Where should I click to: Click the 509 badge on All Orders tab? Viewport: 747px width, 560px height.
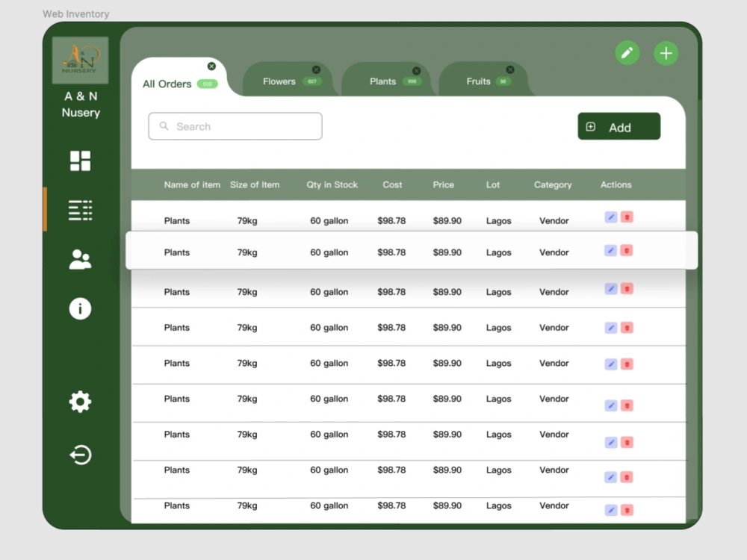coord(207,84)
